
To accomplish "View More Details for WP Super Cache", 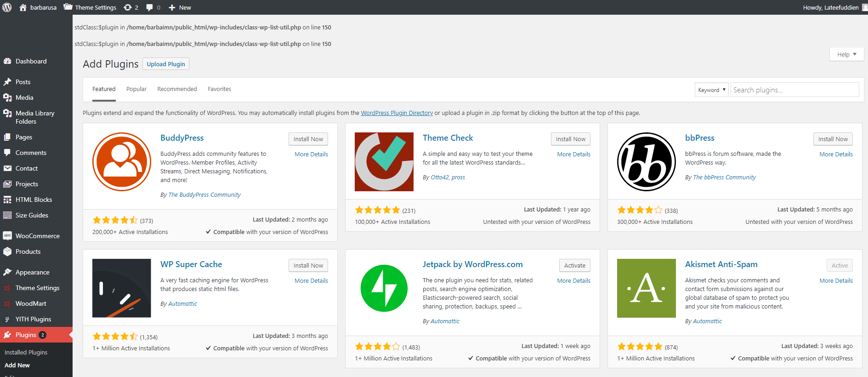I will (312, 281).
